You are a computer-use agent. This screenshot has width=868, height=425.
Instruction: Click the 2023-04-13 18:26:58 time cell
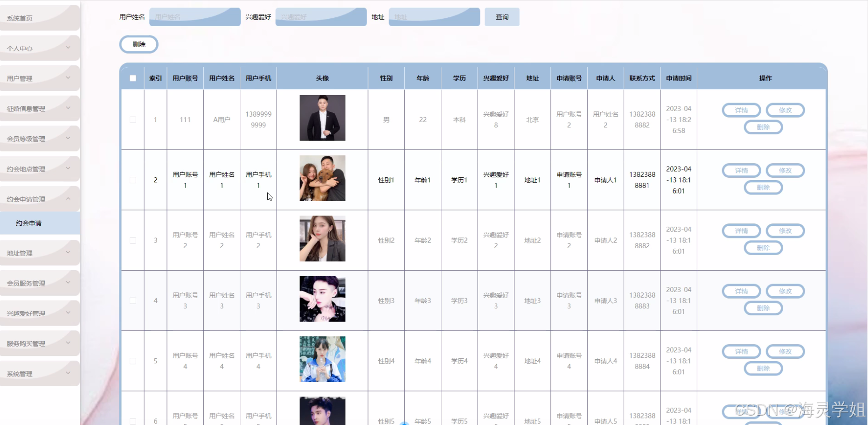[679, 120]
